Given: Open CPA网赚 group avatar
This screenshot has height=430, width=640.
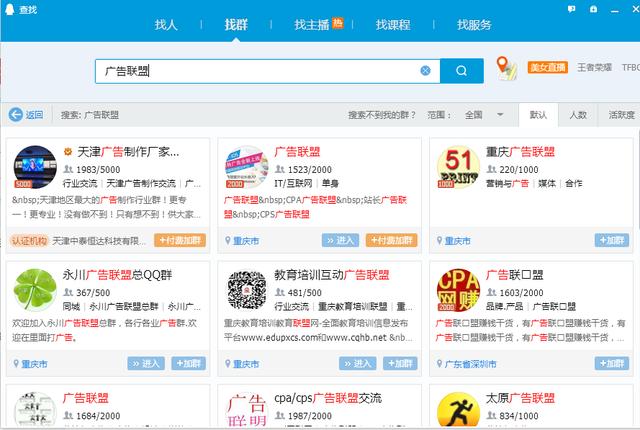Looking at the screenshot, I should [x=458, y=290].
